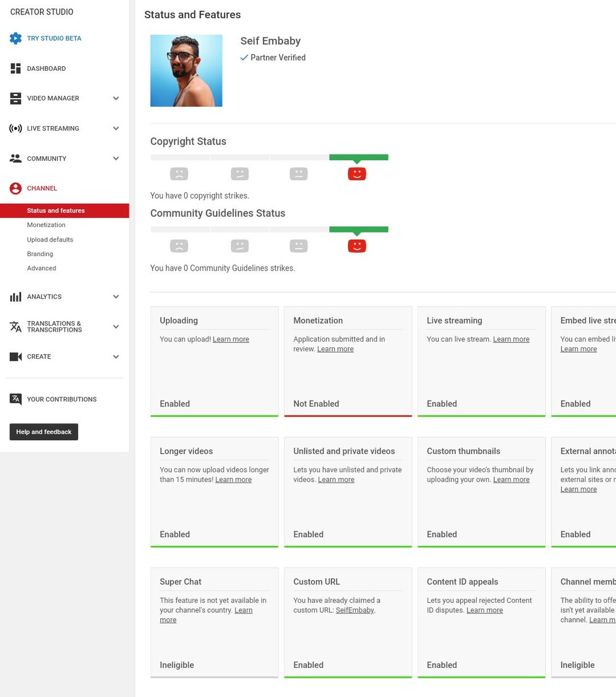
Task: Open Status and features submenu item
Action: (64, 210)
